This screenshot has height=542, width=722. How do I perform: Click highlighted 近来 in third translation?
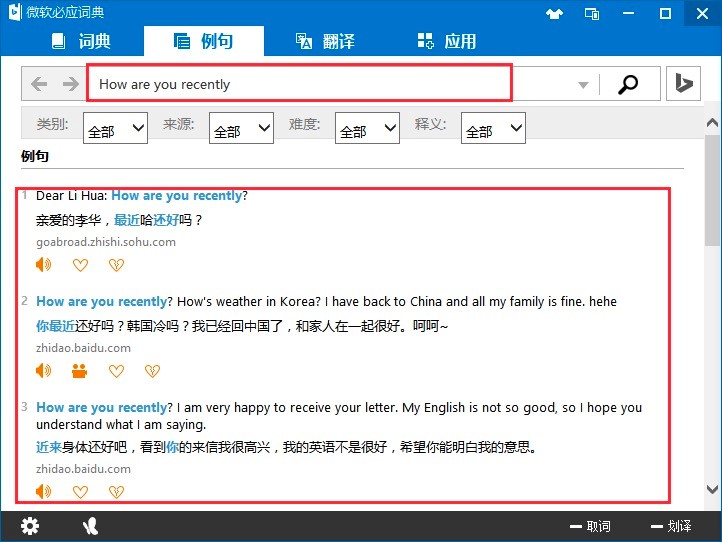49,447
